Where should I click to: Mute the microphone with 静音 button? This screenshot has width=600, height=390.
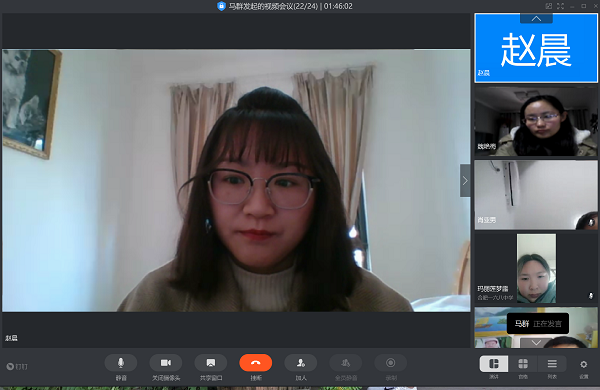click(121, 363)
